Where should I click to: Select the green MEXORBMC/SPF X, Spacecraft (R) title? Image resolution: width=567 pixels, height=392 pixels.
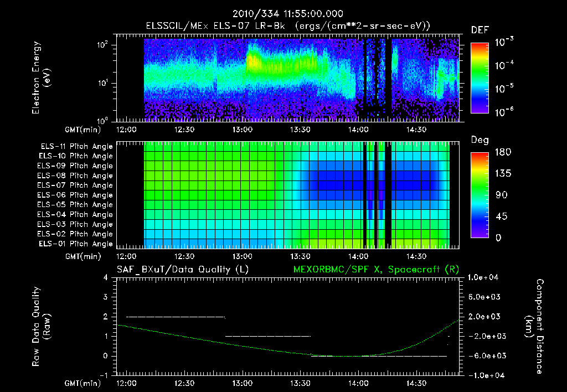376,270
